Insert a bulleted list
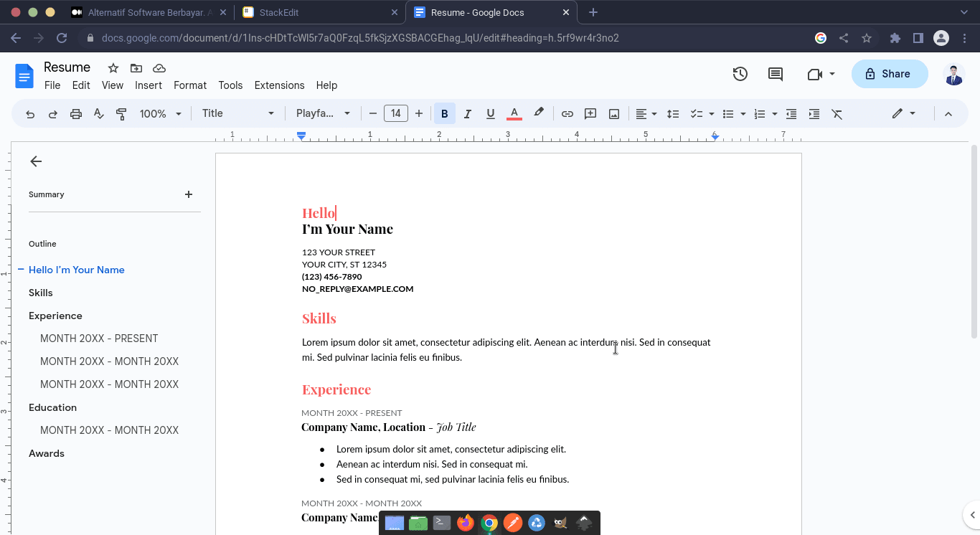This screenshot has width=980, height=535. coord(727,114)
